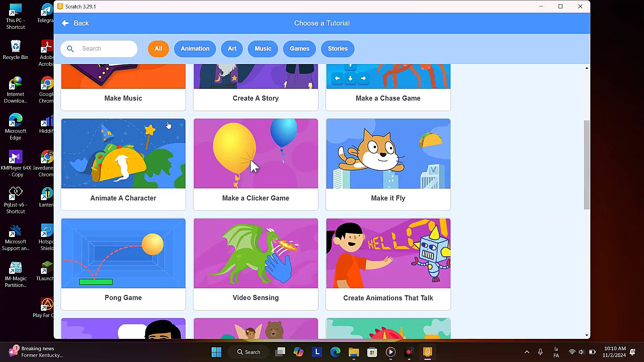Click the Back arrow icon

point(65,23)
